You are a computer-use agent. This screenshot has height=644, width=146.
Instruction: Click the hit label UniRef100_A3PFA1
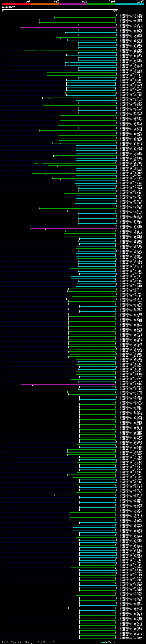click(131, 82)
